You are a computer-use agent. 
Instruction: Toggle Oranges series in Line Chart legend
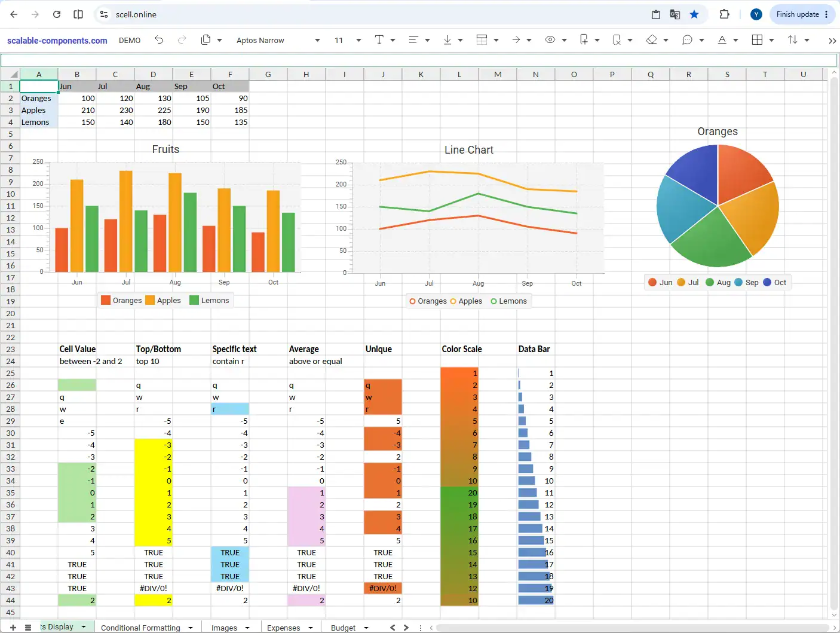pyautogui.click(x=428, y=301)
